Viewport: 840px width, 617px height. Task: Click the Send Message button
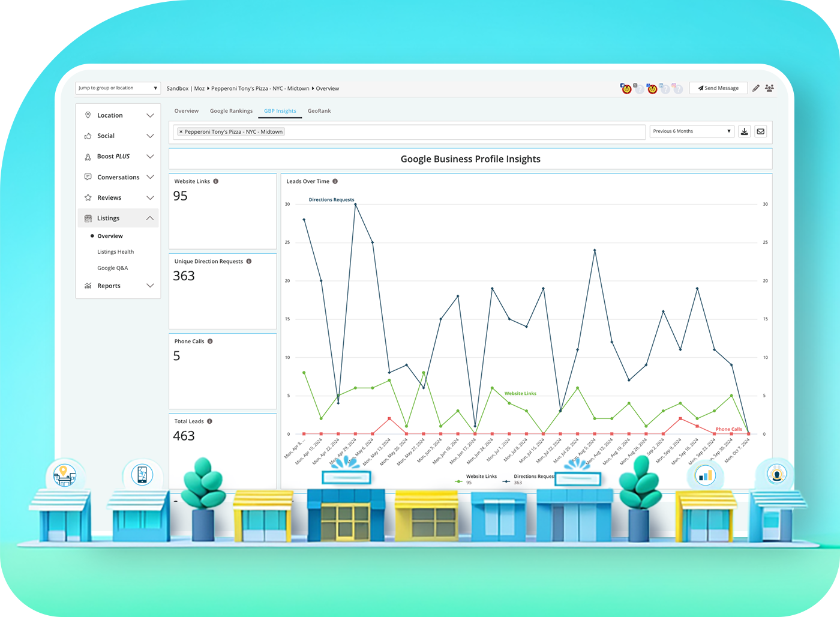(718, 88)
